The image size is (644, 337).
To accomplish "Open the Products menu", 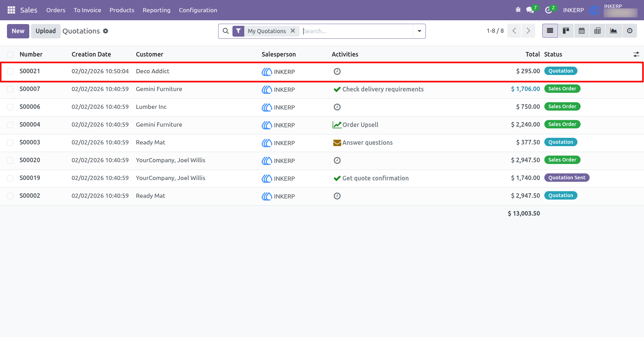I will 122,10.
